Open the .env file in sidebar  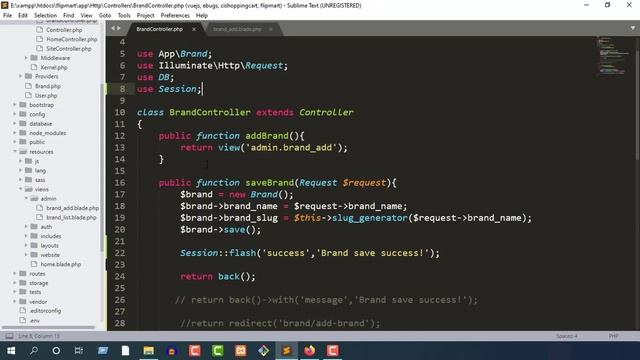pos(35,320)
